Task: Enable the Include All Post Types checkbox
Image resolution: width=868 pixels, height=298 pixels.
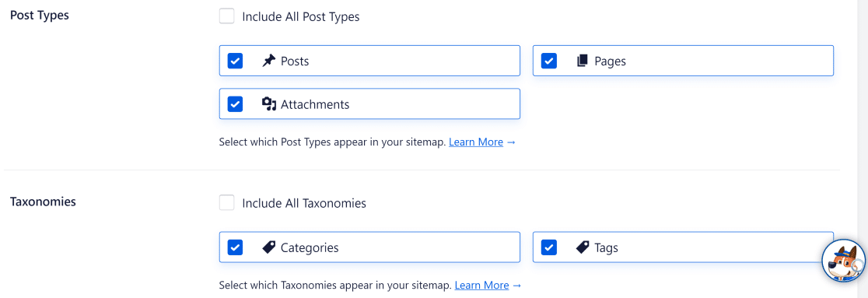Action: coord(226,16)
